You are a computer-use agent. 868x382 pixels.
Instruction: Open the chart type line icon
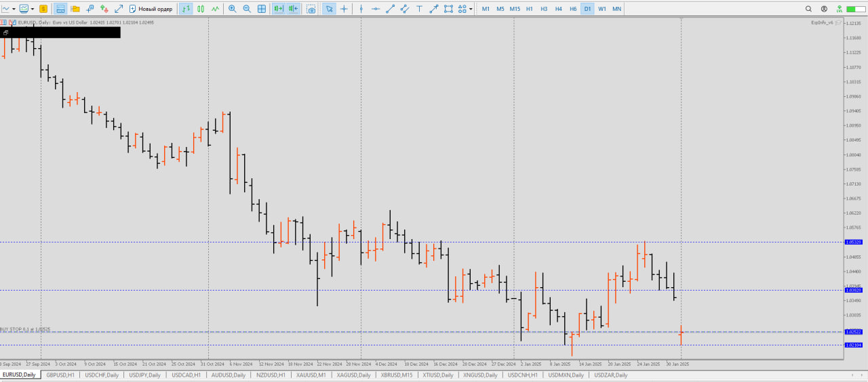pos(5,9)
